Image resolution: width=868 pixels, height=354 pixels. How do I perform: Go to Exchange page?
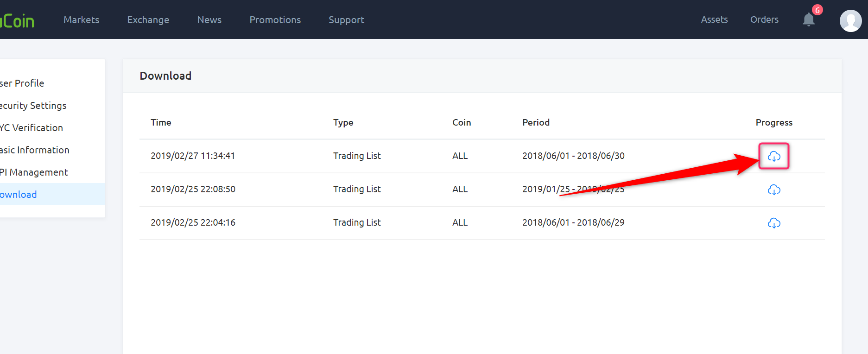point(148,20)
